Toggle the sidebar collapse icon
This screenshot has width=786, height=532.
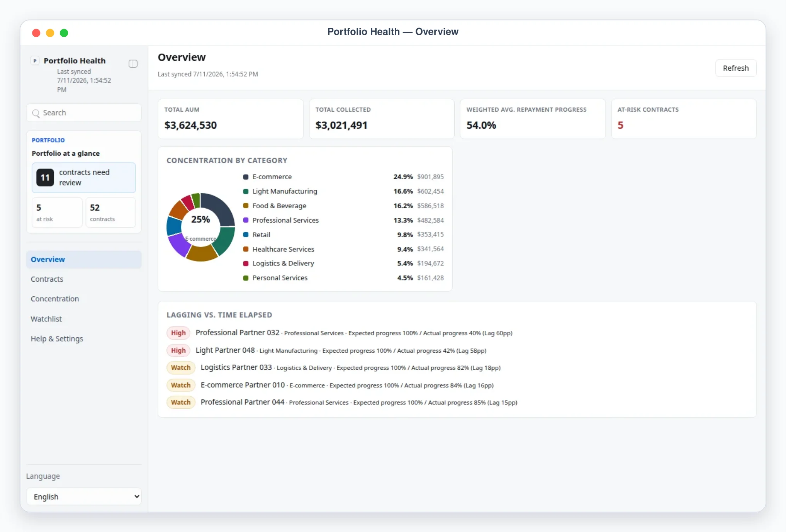pyautogui.click(x=133, y=64)
